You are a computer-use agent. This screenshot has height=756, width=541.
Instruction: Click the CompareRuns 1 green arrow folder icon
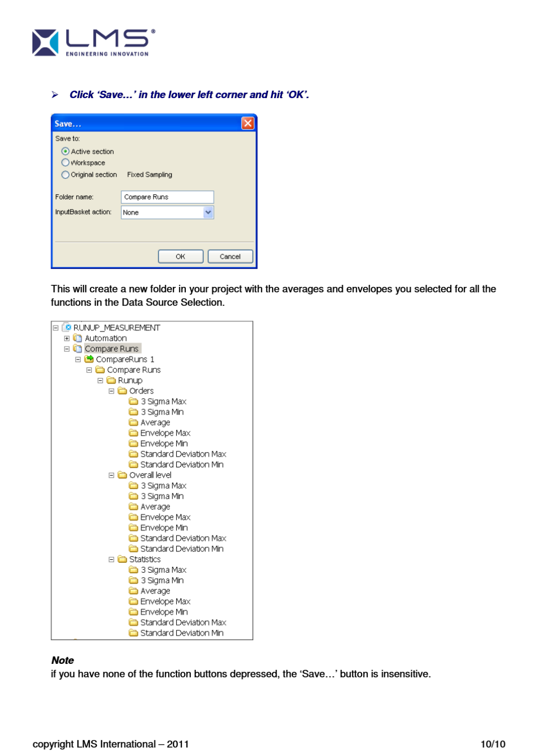[89, 359]
